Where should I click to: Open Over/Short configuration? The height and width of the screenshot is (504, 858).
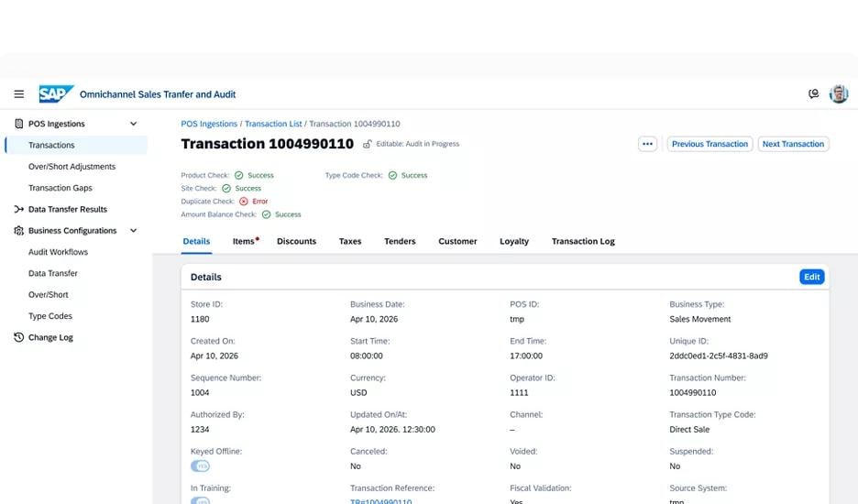coord(49,294)
